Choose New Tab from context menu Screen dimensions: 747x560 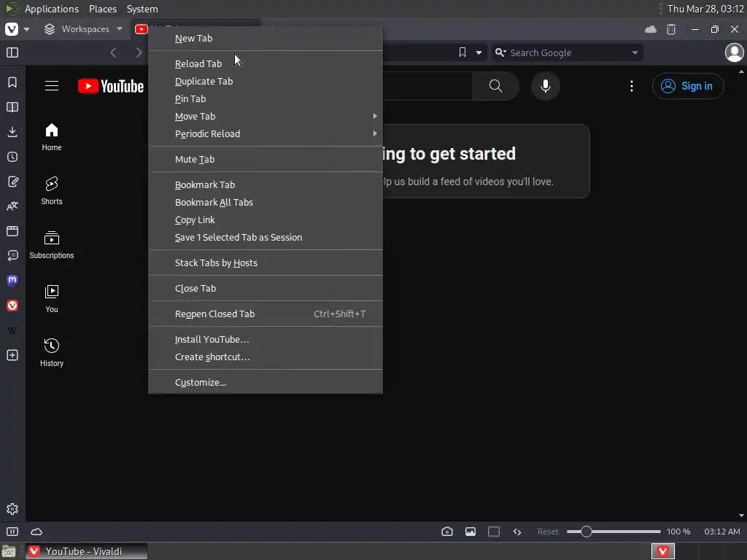(x=266, y=38)
